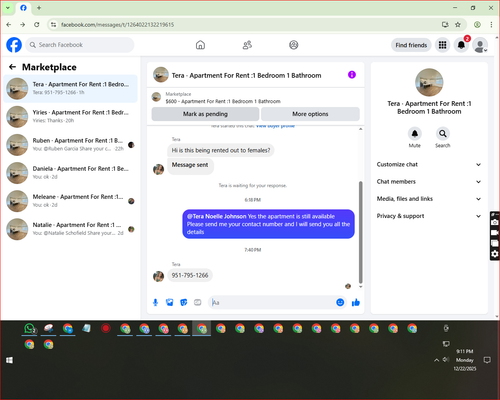The width and height of the screenshot is (500, 400).
Task: Open Tera conversation in Marketplace list
Action: pos(70,88)
